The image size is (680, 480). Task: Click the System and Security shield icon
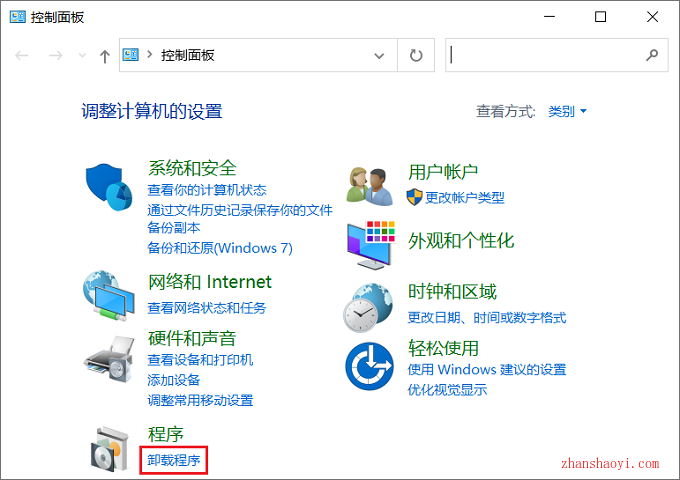pos(109,187)
